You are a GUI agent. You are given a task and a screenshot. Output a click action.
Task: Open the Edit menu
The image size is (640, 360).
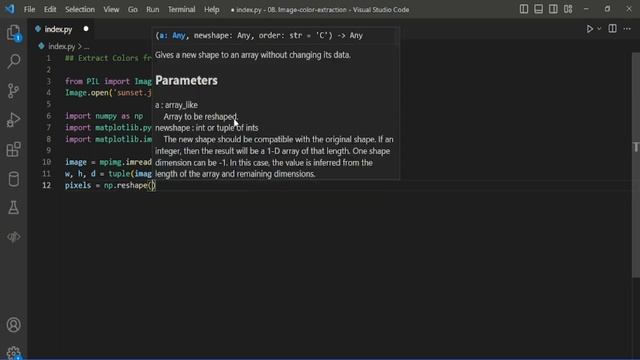click(x=50, y=9)
